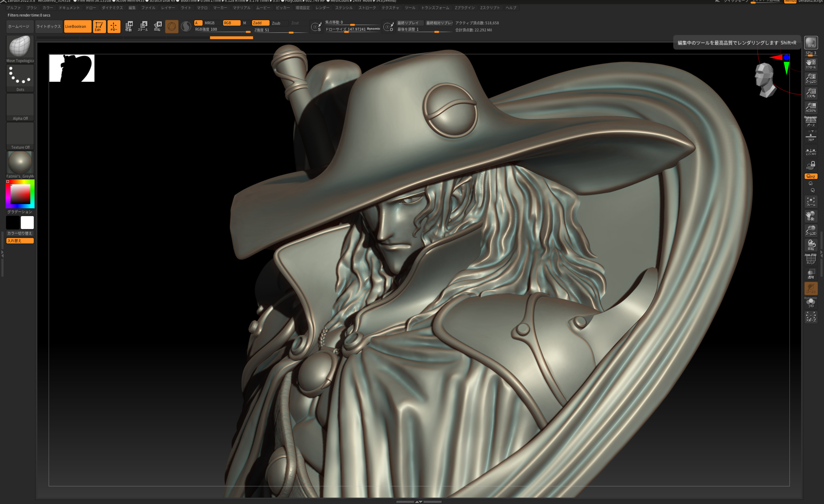Screen dimensions: 824x504
Task: Click the white secondary color swatch
Action: pyautogui.click(x=27, y=223)
